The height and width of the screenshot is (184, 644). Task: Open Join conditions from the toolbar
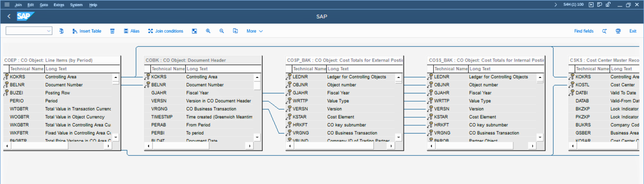(x=165, y=31)
